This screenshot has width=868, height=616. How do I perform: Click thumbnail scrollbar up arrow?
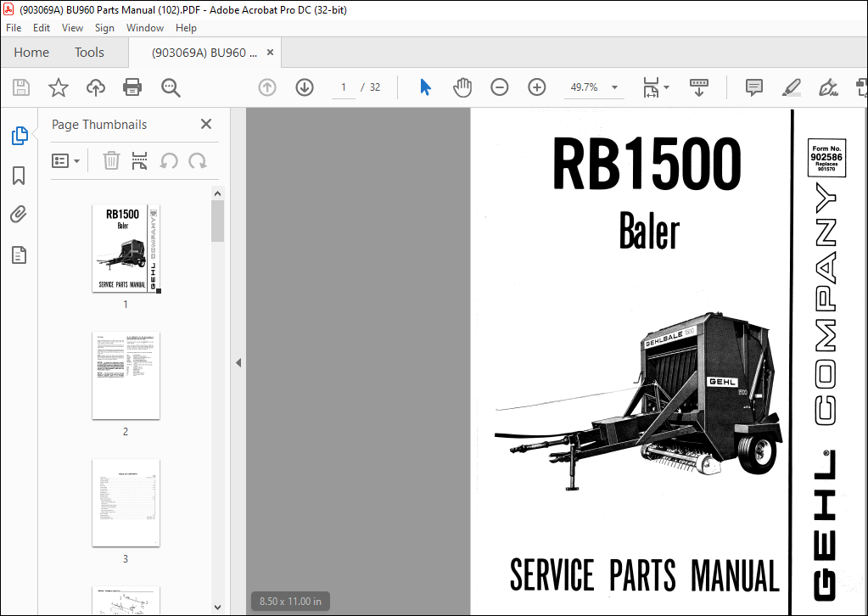tap(217, 193)
